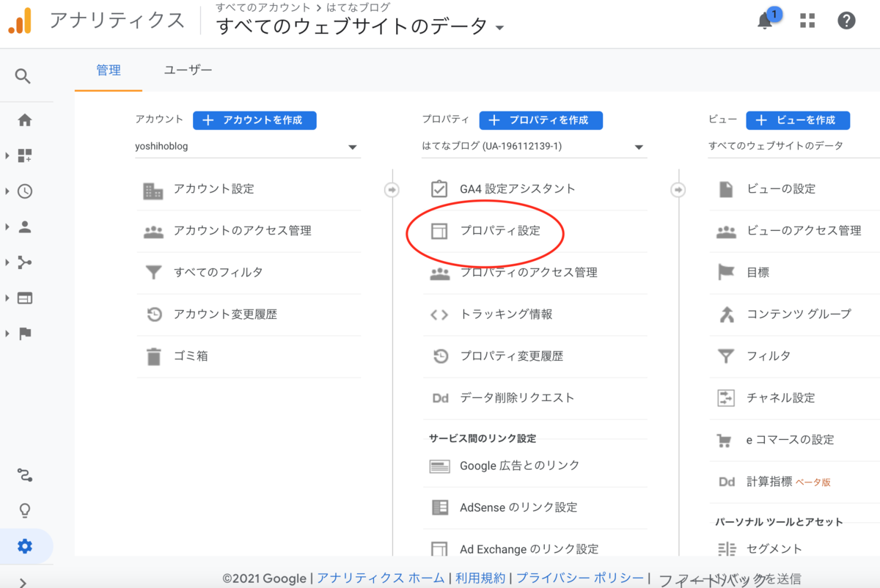The height and width of the screenshot is (588, 880).
Task: Switch to the 管理 tab
Action: coord(109,70)
